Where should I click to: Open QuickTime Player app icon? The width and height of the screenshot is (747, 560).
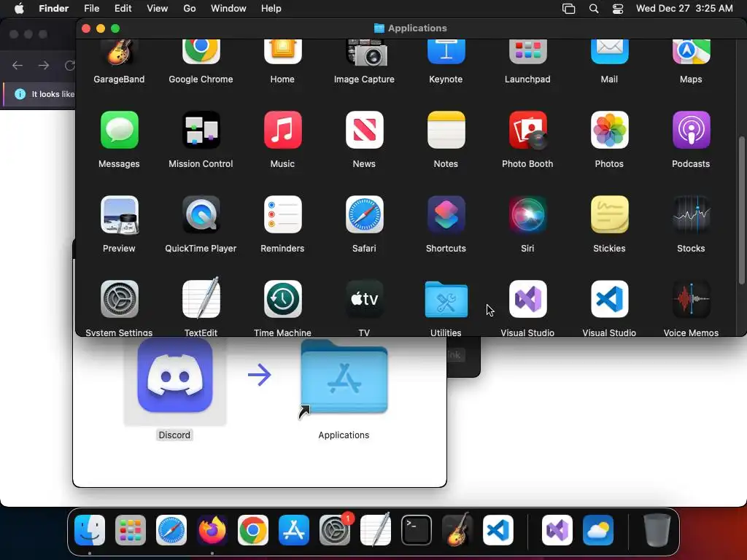(x=201, y=215)
